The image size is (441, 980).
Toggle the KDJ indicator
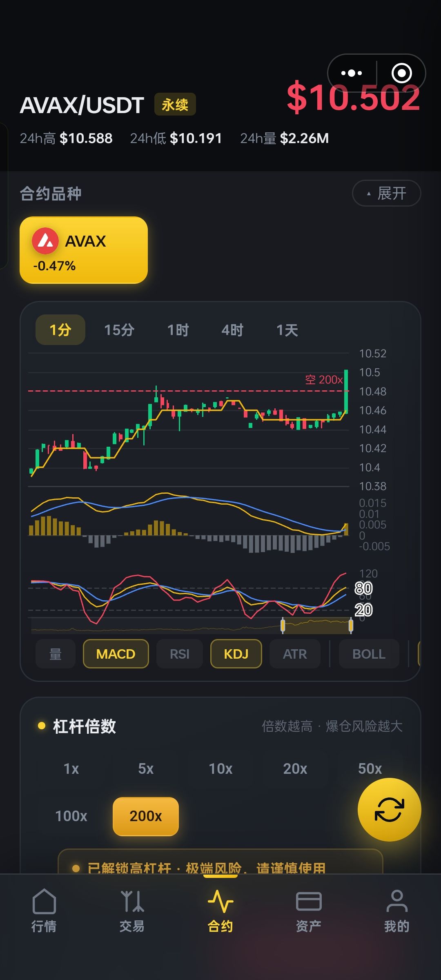coord(236,654)
